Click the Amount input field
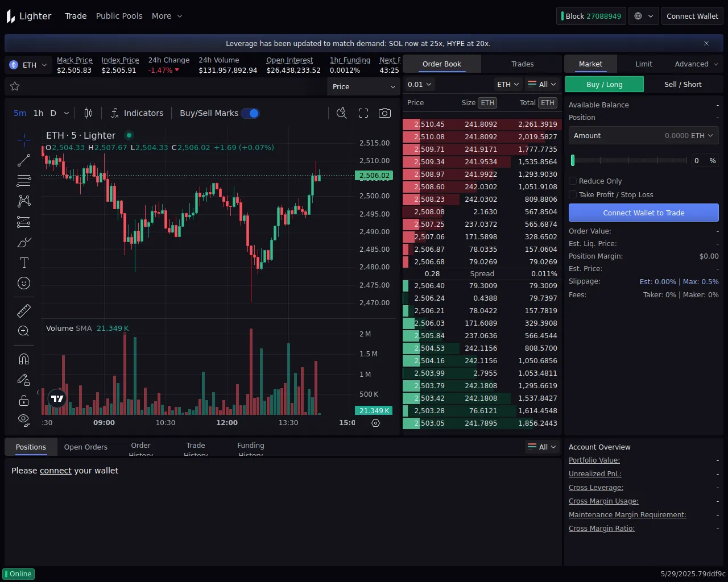This screenshot has width=728, height=582. coord(644,136)
